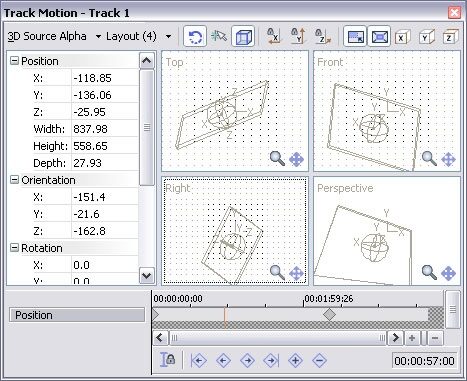Screen dimensions: 467x381
Task: Open the 3D Source Alpha compositing mode dropdown
Action: point(54,36)
